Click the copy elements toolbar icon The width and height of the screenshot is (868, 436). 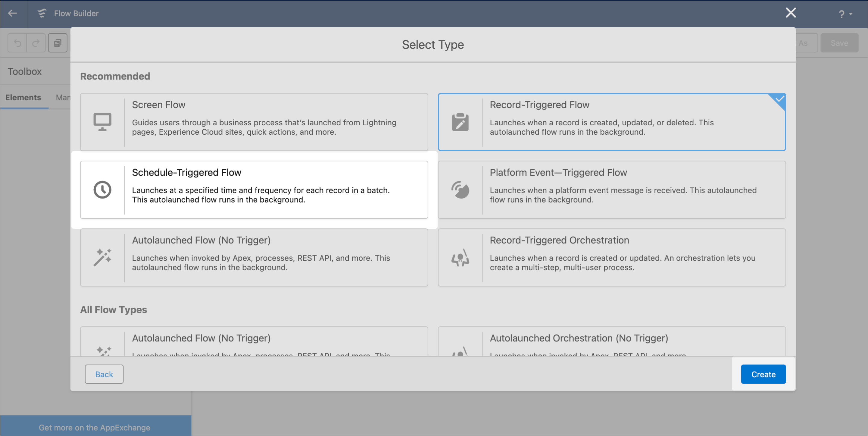point(58,43)
